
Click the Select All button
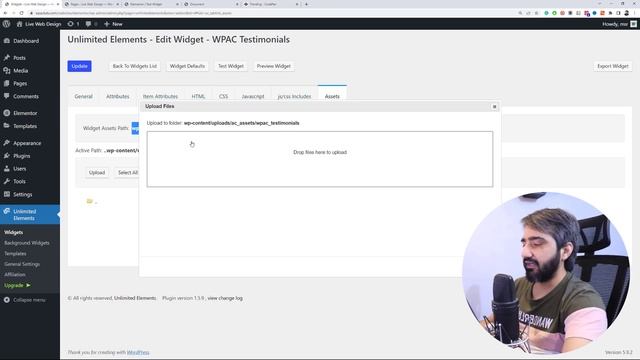coord(128,173)
